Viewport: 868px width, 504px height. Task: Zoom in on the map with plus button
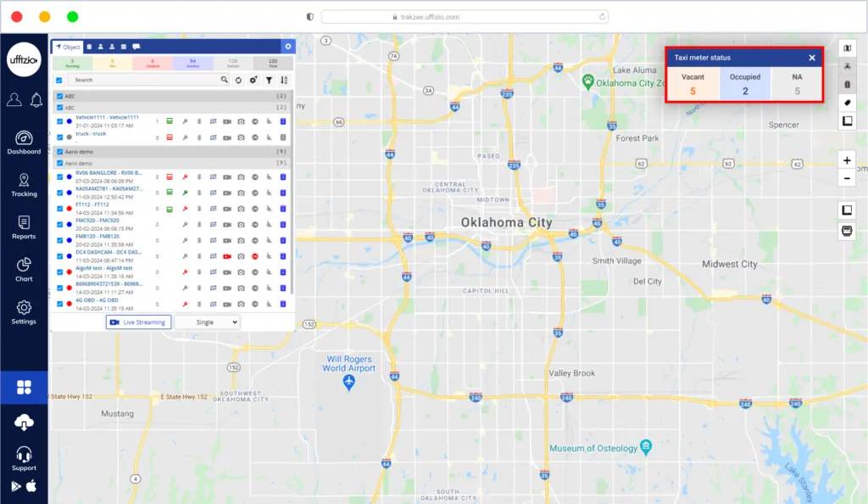coord(848,160)
